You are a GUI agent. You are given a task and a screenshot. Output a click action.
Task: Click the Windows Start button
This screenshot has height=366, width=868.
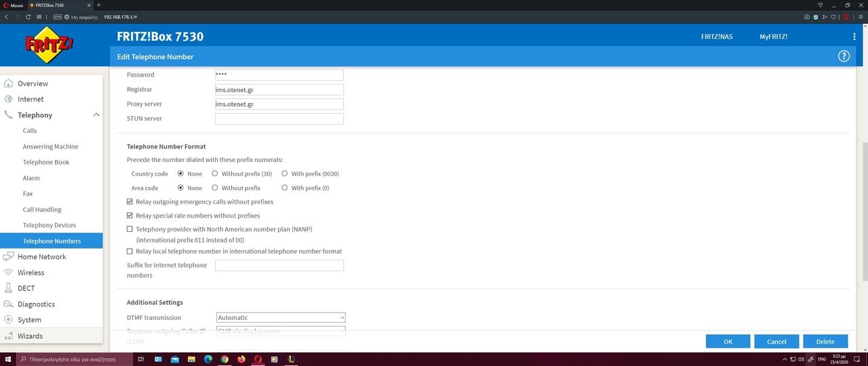coord(7,359)
